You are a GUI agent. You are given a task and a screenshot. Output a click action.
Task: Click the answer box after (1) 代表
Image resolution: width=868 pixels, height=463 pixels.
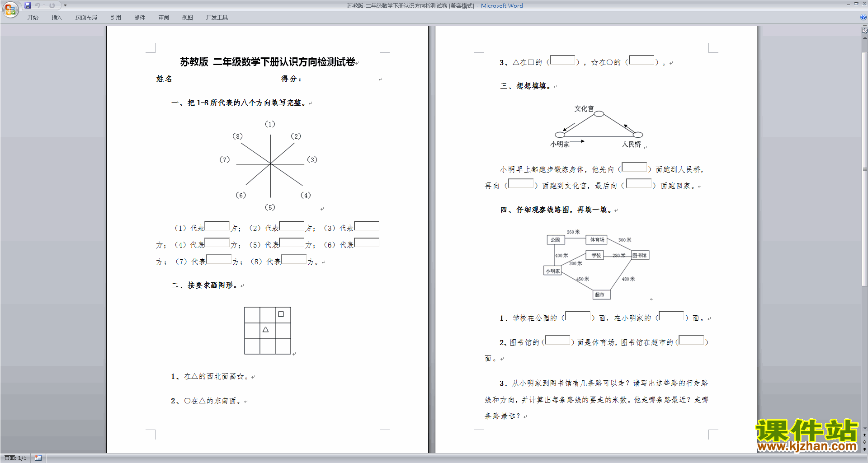point(217,226)
